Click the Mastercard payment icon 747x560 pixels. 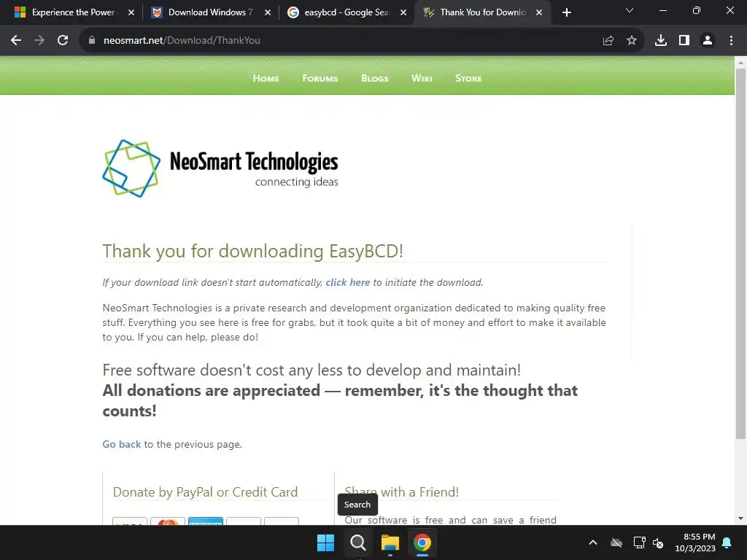[168, 521]
